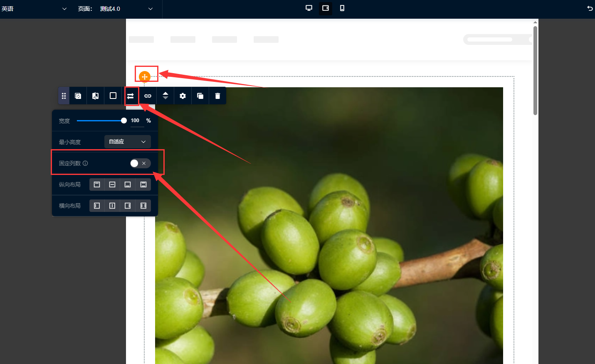Image resolution: width=595 pixels, height=364 pixels.
Task: Click the 固定列数 info icon
Action: point(85,163)
